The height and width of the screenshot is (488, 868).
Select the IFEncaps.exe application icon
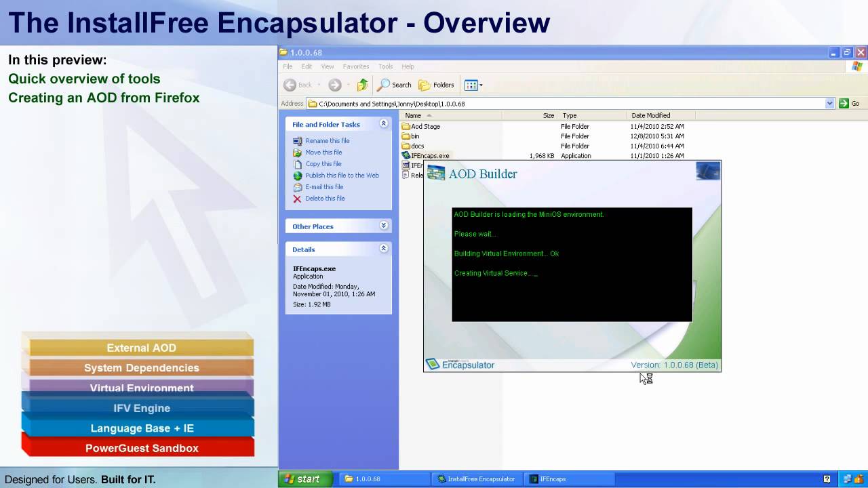click(x=406, y=156)
